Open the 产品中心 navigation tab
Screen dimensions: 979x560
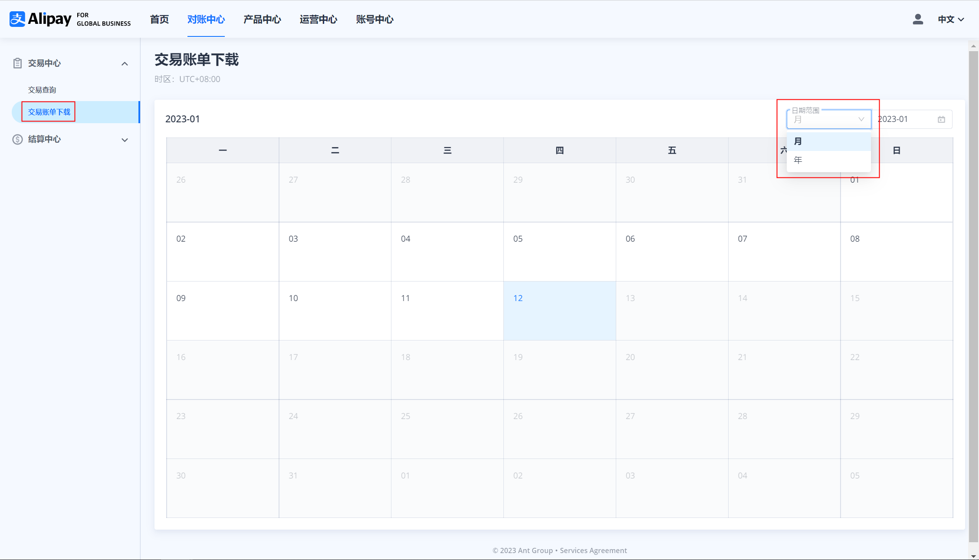point(262,19)
